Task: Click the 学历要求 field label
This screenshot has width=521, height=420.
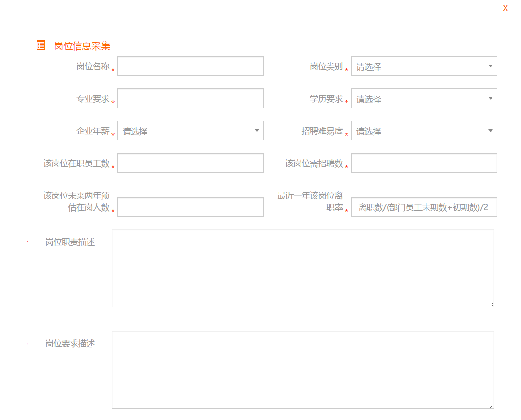Action: point(326,99)
